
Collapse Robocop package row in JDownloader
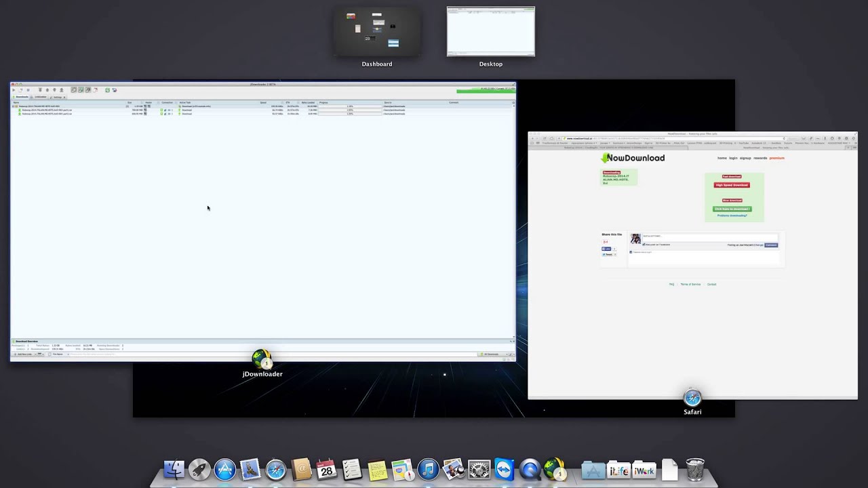pyautogui.click(x=13, y=106)
